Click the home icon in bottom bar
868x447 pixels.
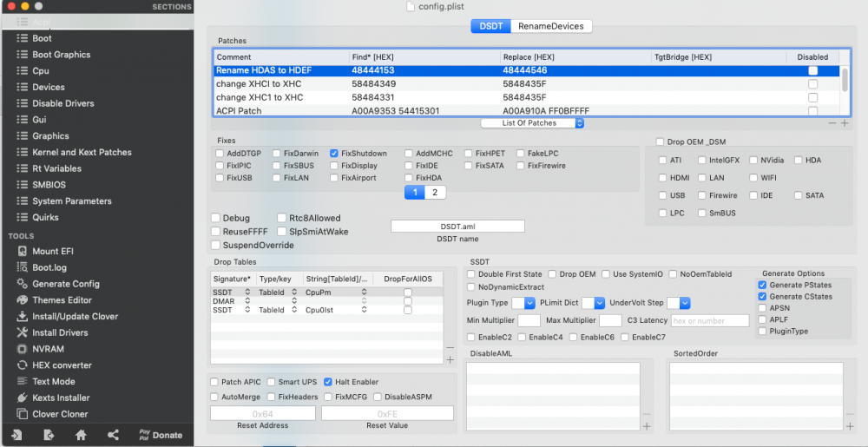[x=81, y=435]
